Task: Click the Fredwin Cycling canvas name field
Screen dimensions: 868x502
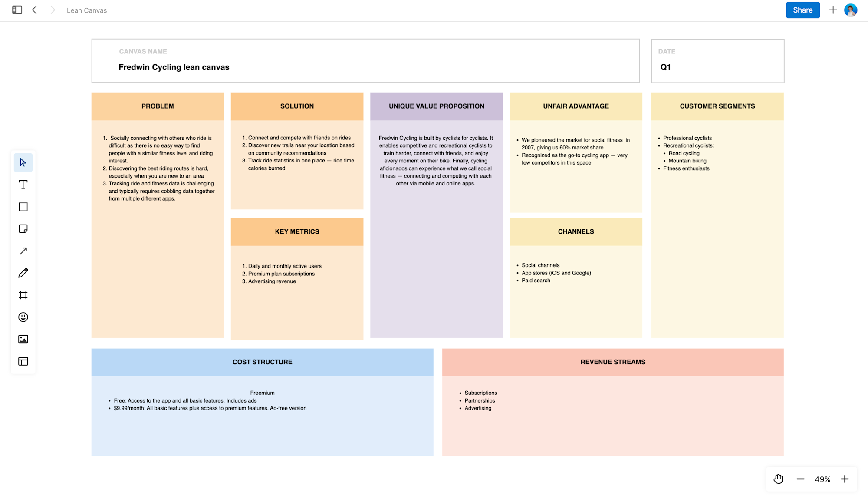Action: point(174,67)
